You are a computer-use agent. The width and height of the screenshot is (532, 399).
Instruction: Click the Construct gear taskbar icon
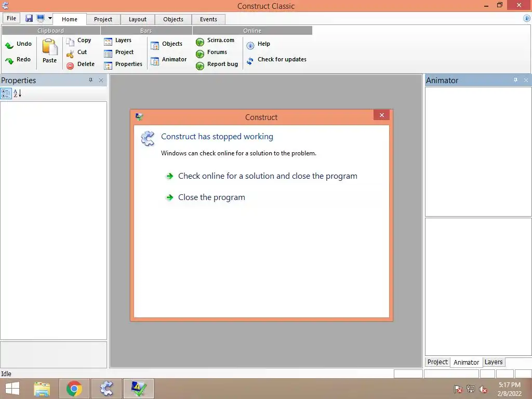(x=107, y=389)
